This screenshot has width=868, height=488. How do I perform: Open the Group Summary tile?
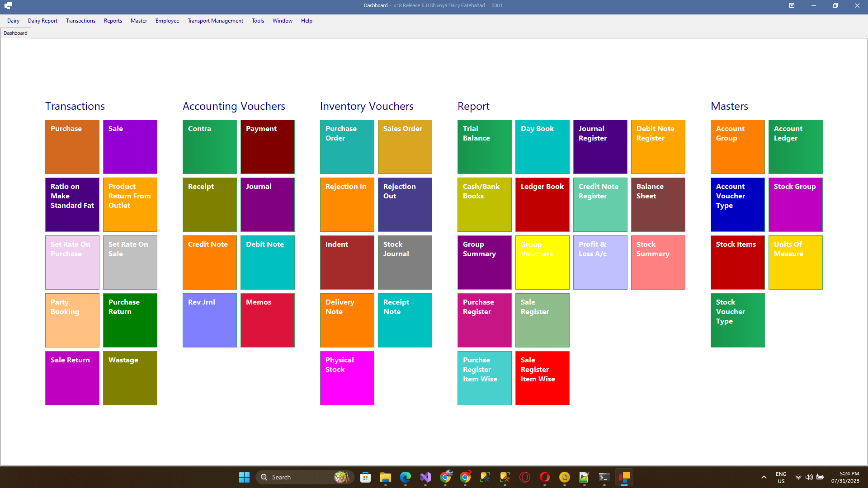485,263
